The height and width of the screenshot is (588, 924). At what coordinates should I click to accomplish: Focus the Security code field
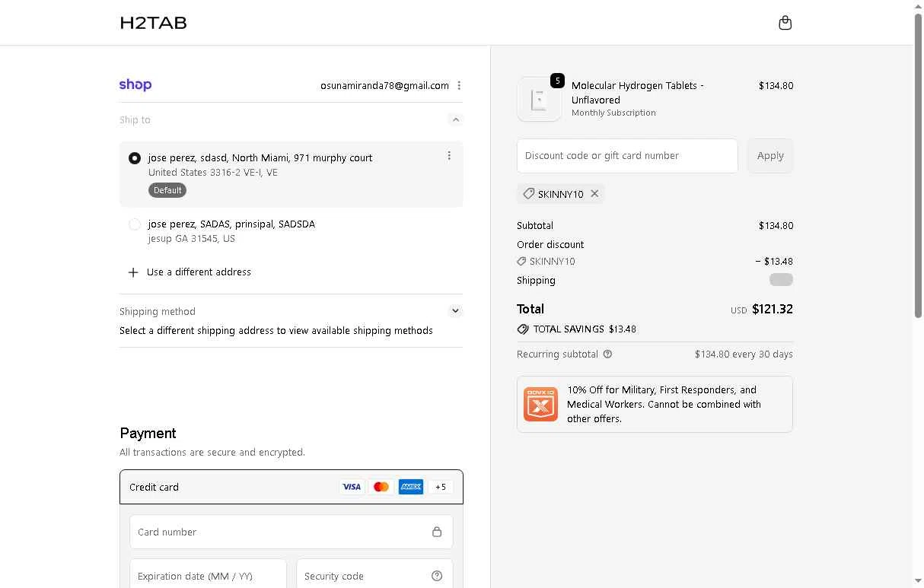pos(374,576)
